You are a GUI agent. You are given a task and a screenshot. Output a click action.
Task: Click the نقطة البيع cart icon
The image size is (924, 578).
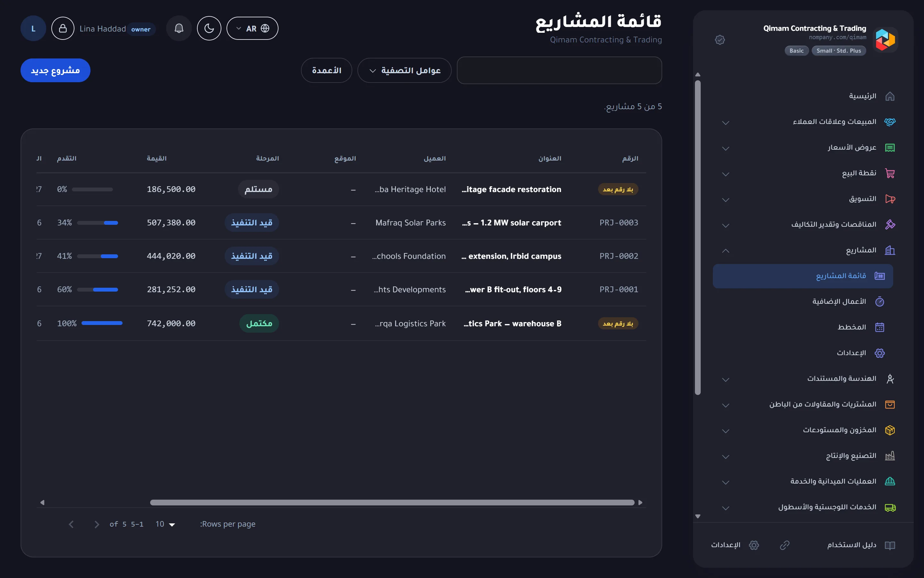coord(890,173)
